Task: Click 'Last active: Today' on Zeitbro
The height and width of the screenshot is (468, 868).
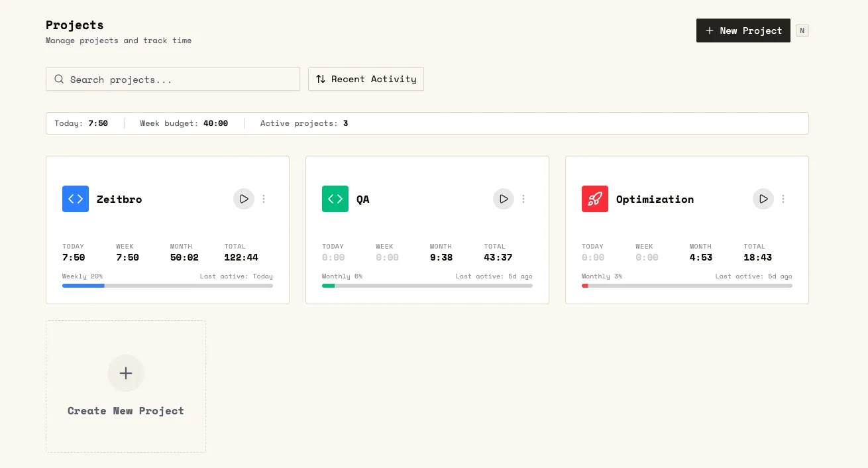Action: tap(237, 276)
